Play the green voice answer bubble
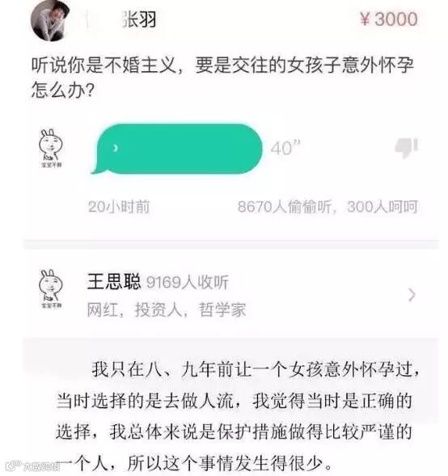 coord(176,149)
